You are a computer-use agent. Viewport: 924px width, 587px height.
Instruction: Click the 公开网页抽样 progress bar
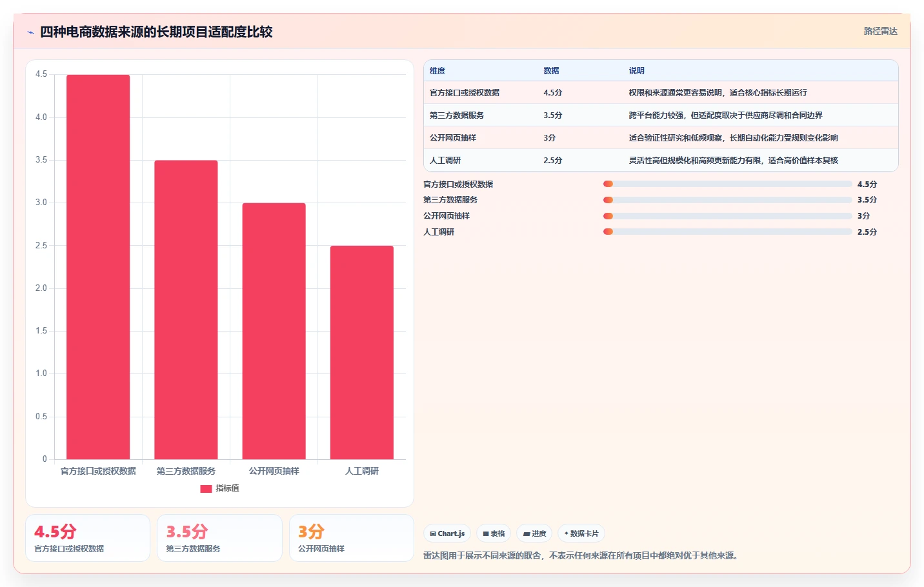tap(728, 216)
